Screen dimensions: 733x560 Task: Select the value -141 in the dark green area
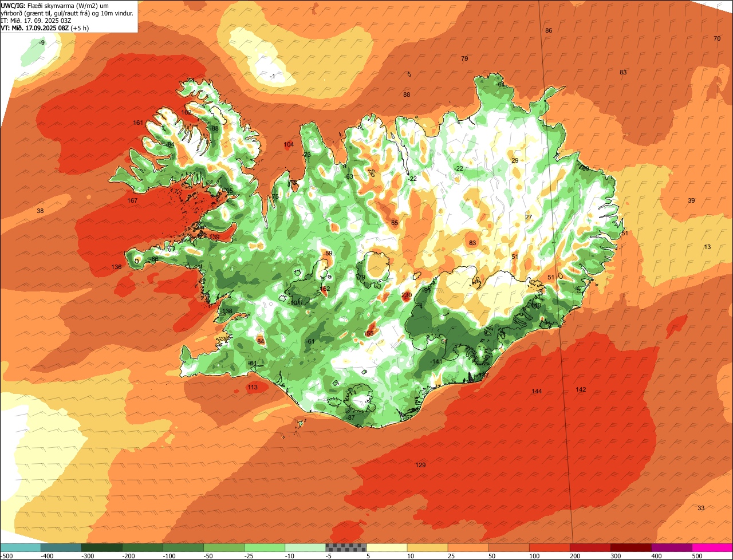tap(436, 361)
